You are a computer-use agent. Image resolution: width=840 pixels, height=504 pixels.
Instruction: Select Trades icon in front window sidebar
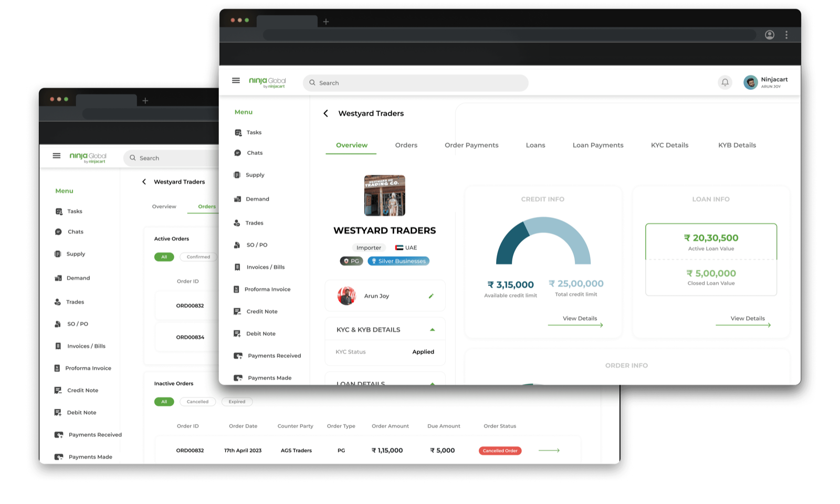237,223
